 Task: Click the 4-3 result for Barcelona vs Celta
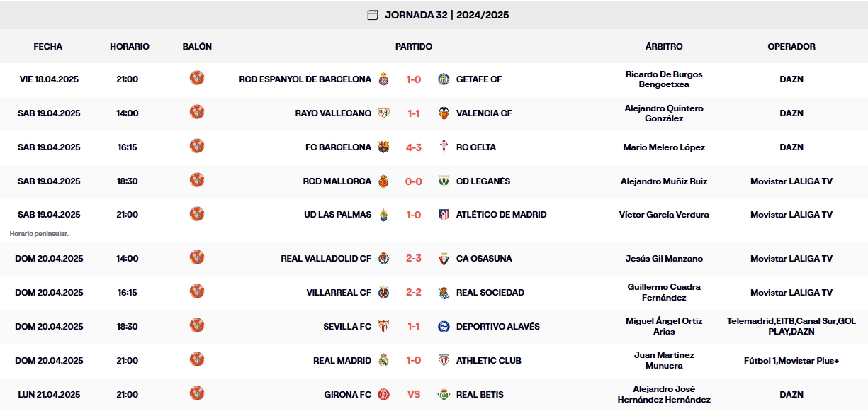click(x=413, y=147)
